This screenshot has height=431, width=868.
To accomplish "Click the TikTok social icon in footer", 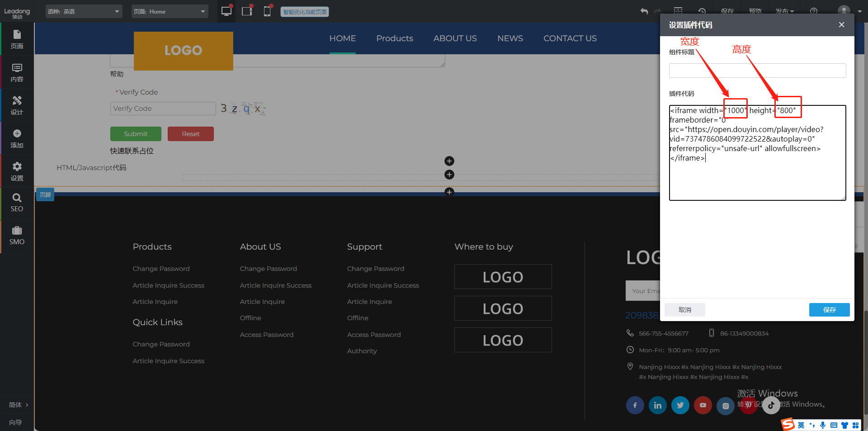I will tap(771, 405).
